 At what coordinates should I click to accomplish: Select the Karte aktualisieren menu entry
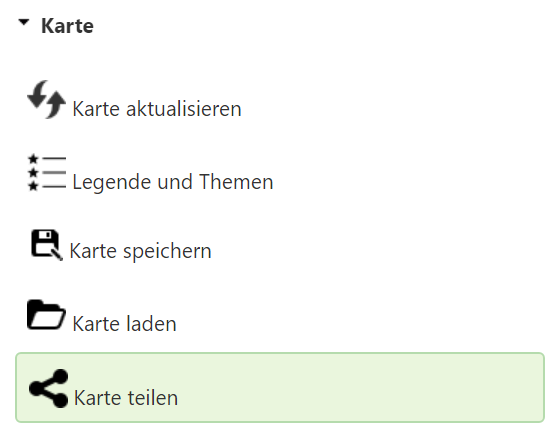pos(135,100)
